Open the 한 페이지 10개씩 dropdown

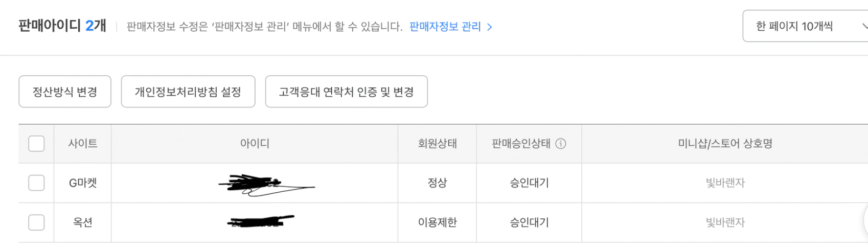tap(805, 26)
